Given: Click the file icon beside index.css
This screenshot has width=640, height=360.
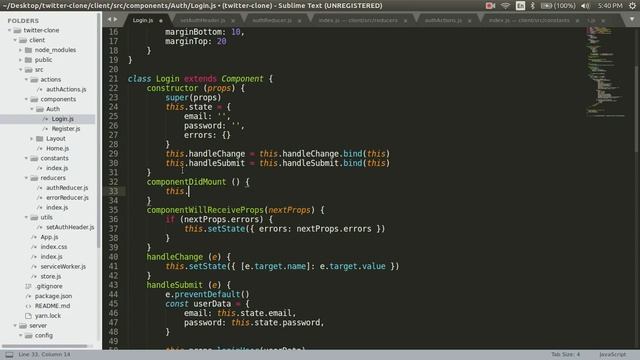Looking at the screenshot, I should click(x=34, y=247).
